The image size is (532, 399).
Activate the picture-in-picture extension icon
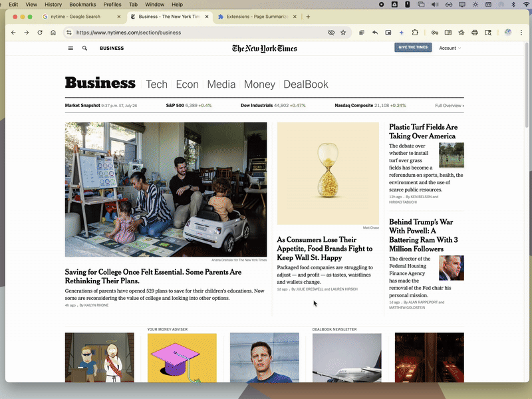pyautogui.click(x=388, y=33)
